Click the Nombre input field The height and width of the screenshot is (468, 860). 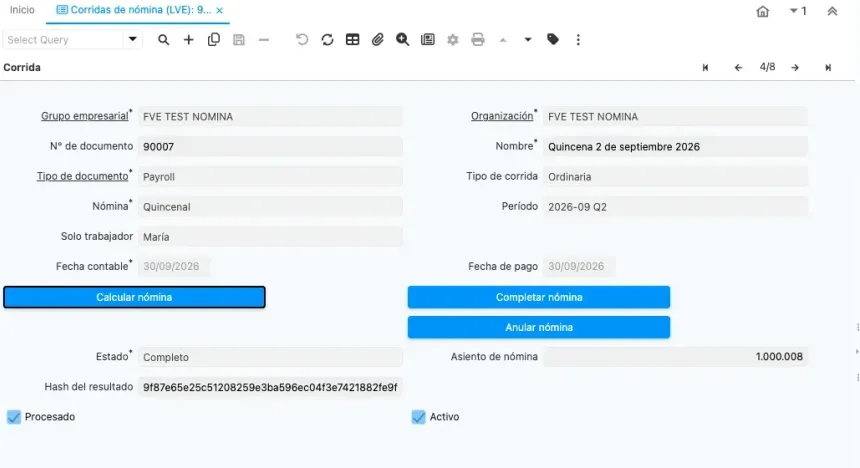click(675, 146)
